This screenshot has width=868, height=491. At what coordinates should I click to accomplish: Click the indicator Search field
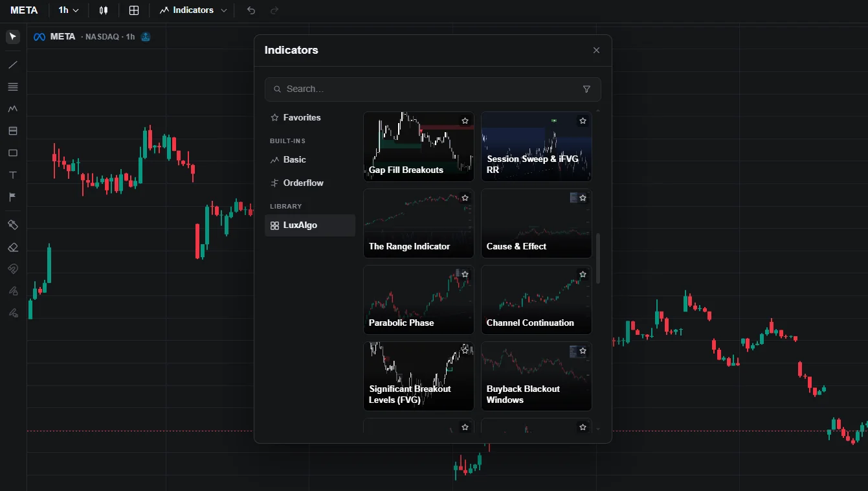click(432, 89)
